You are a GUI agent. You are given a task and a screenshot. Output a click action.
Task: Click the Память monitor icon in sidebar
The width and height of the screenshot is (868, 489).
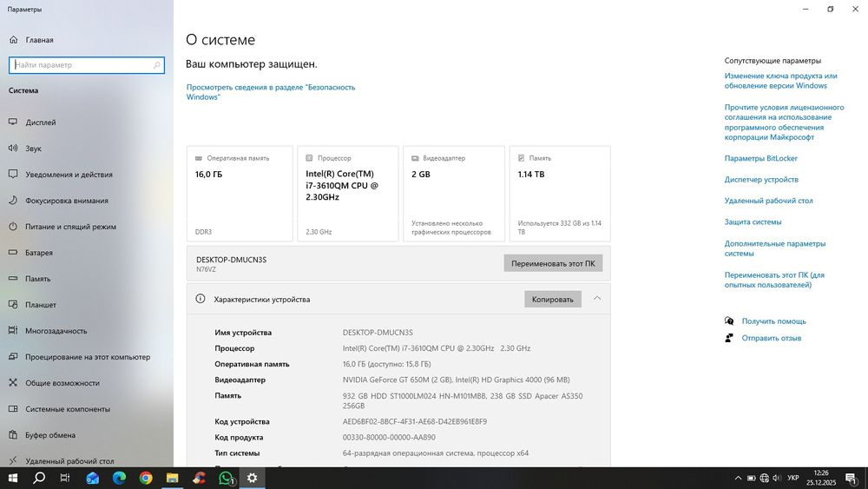13,279
